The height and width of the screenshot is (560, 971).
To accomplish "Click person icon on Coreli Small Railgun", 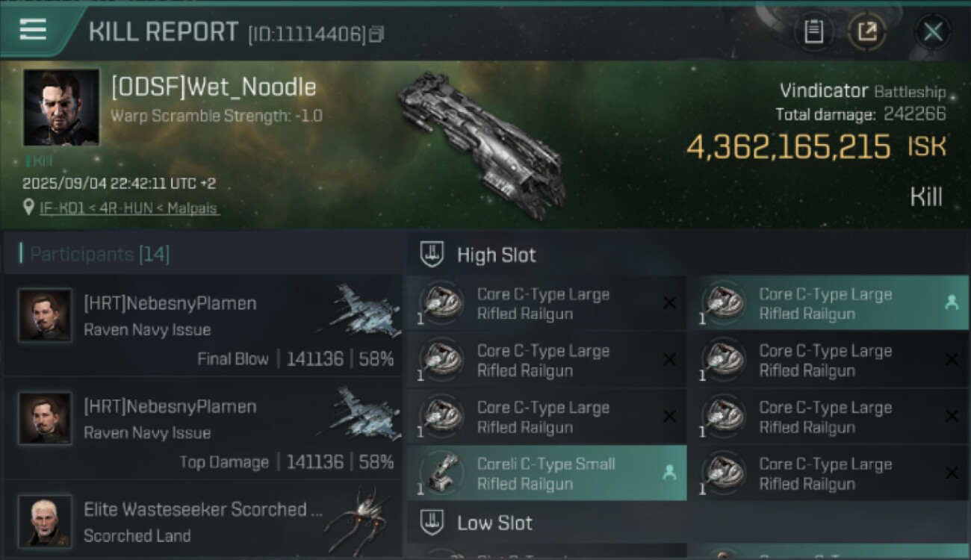I will pyautogui.click(x=669, y=472).
